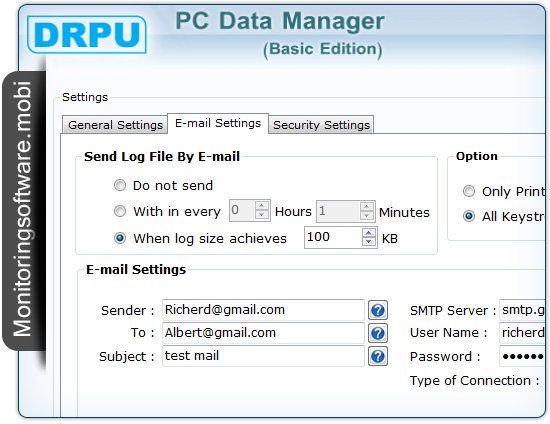
Task: Choose the 'Only Print' option radio button
Action: click(x=469, y=191)
